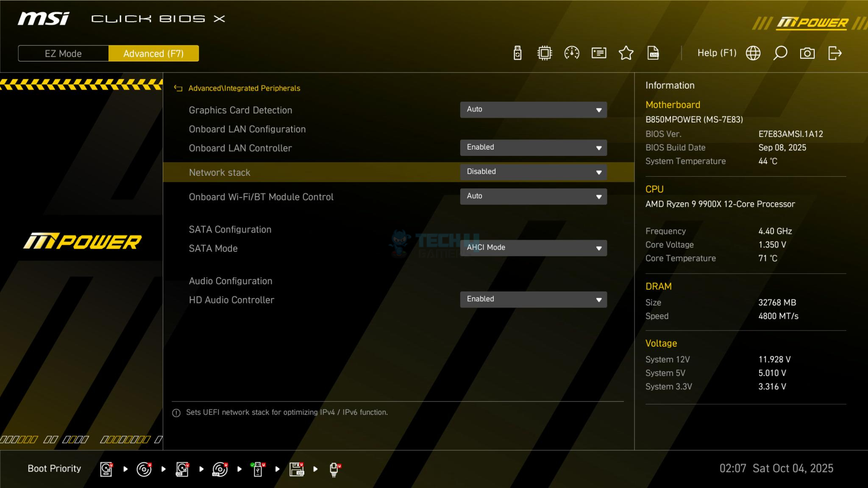868x488 pixels.
Task: Select the first hard drive boot device
Action: (x=106, y=469)
